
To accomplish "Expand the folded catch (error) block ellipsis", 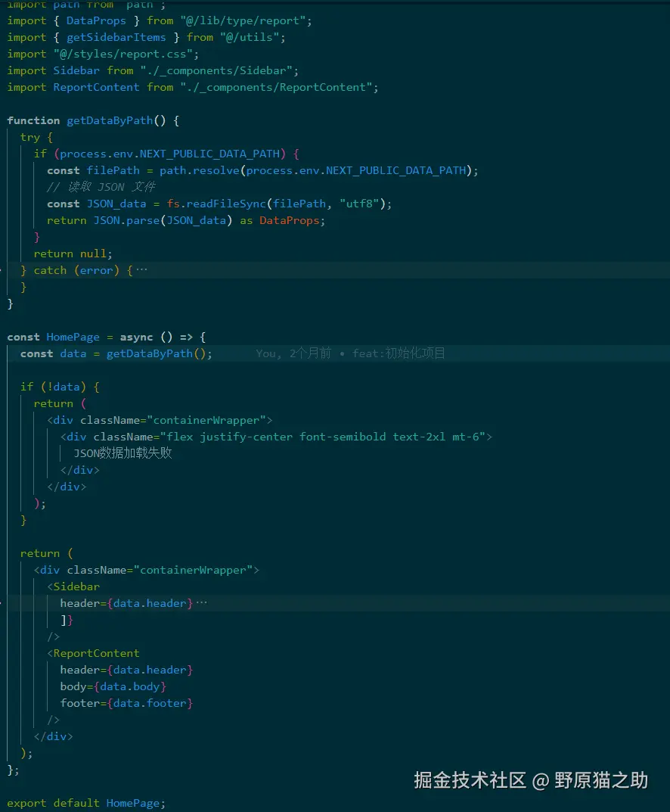I will tap(141, 270).
